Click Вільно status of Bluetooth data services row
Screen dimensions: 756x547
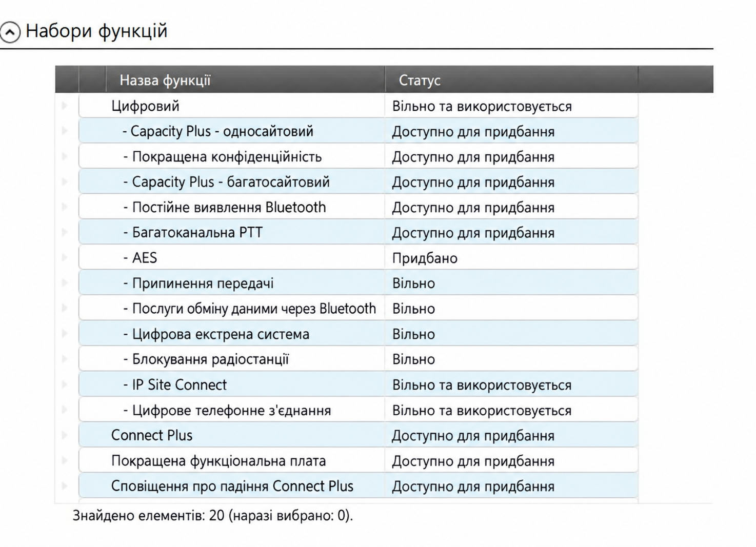tap(413, 309)
